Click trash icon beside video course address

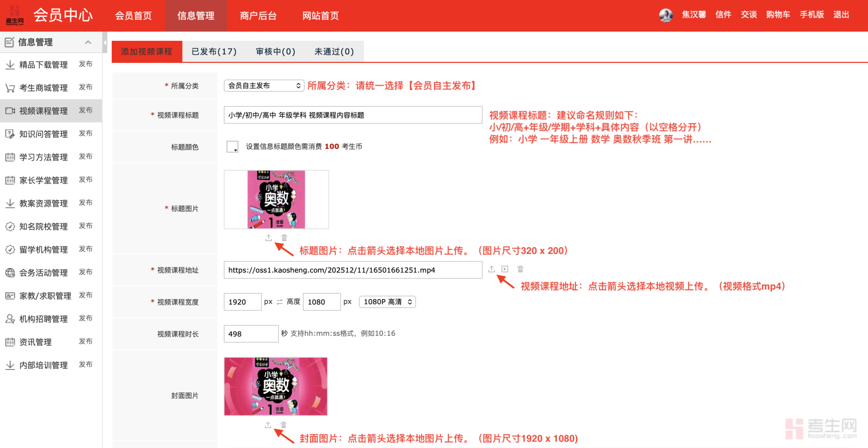tap(520, 269)
